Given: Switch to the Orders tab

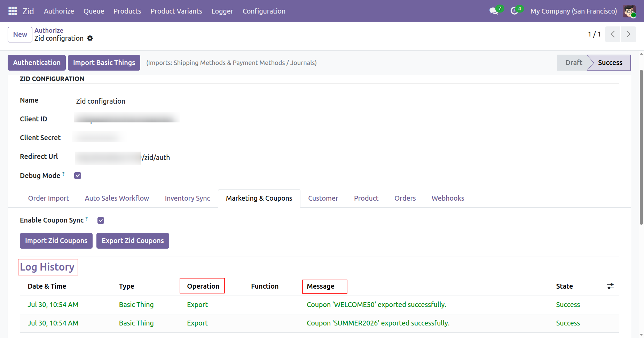Looking at the screenshot, I should pos(405,198).
